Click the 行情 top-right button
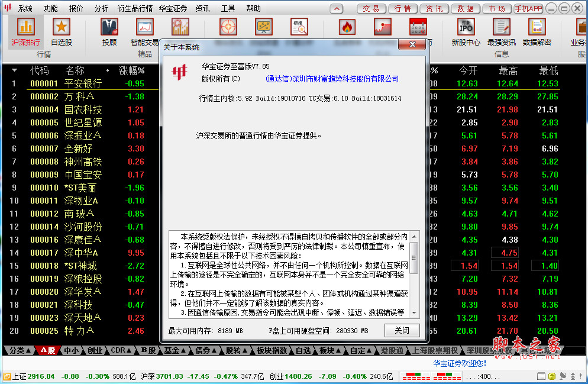The image size is (588, 384). click(x=403, y=8)
